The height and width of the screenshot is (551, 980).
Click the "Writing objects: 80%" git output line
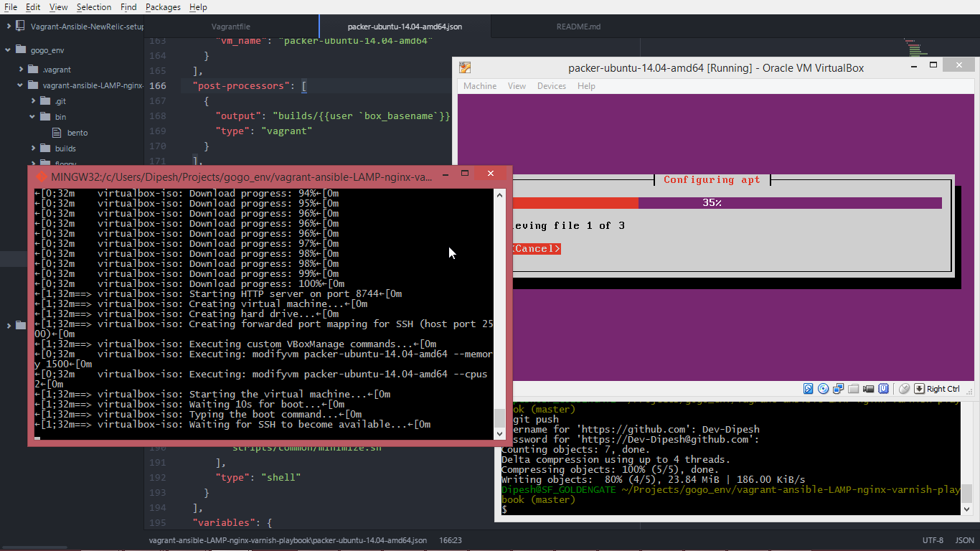pyautogui.click(x=653, y=479)
